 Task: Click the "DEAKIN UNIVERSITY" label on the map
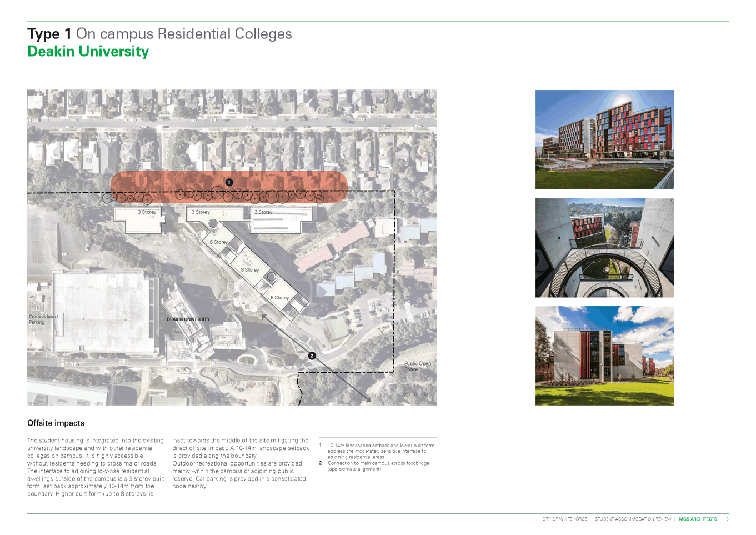[188, 319]
